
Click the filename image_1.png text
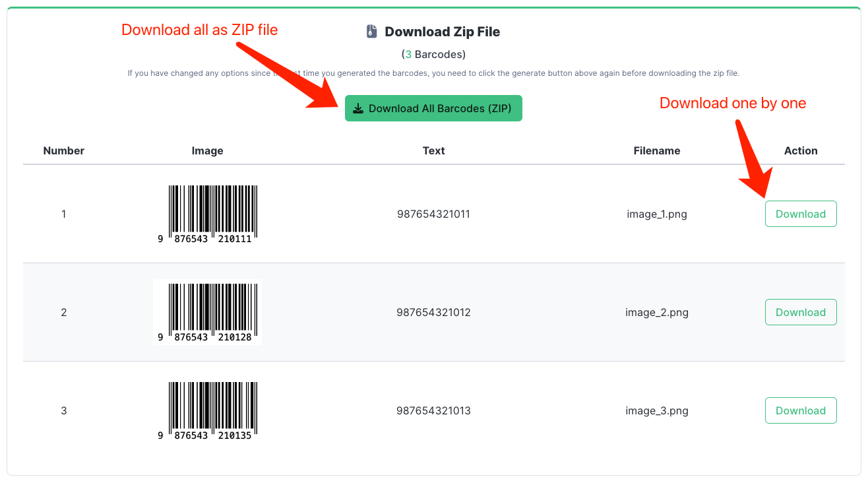(x=656, y=213)
